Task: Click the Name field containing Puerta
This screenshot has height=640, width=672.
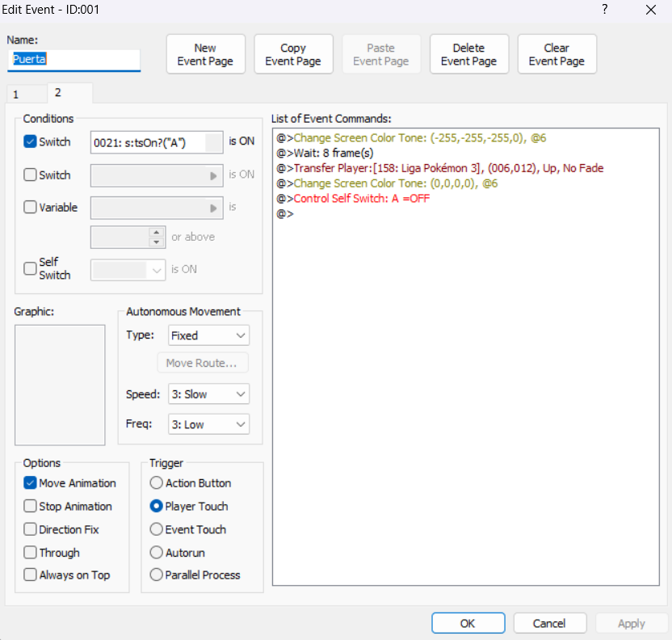Action: tap(74, 59)
